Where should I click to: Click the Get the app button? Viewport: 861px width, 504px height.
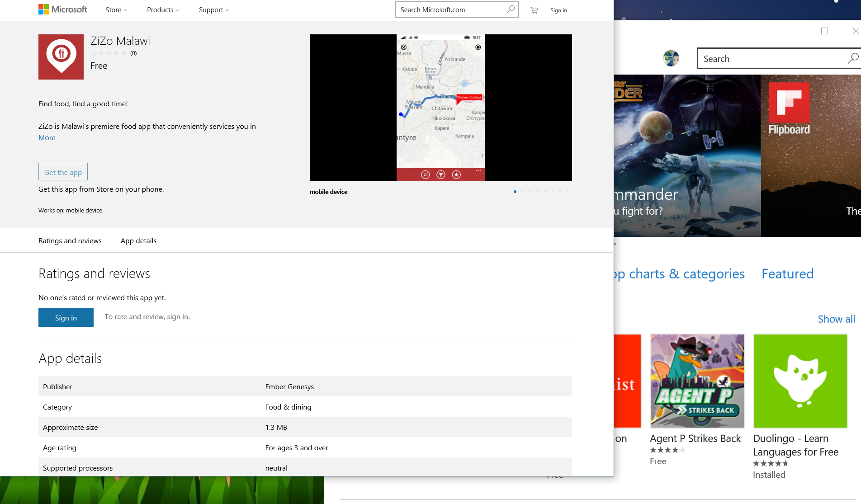(63, 172)
